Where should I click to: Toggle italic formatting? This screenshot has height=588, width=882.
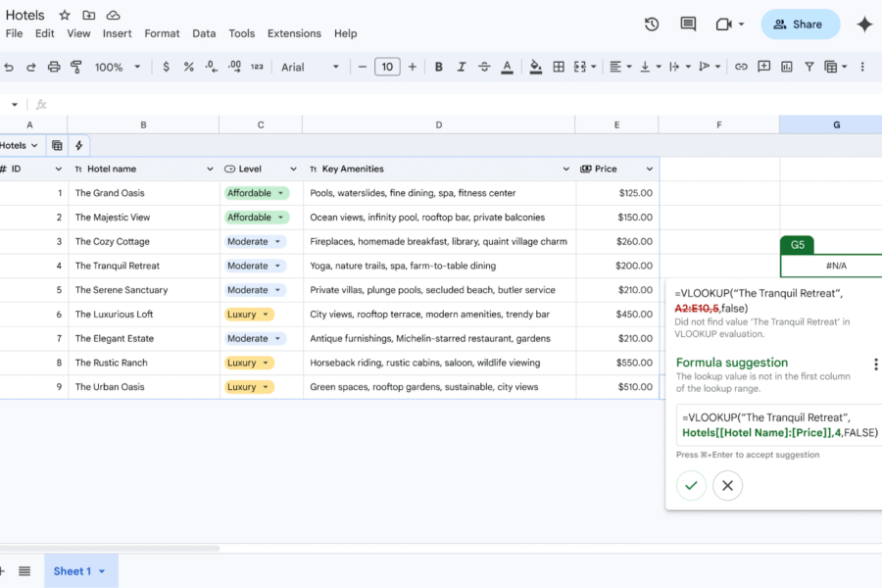462,67
